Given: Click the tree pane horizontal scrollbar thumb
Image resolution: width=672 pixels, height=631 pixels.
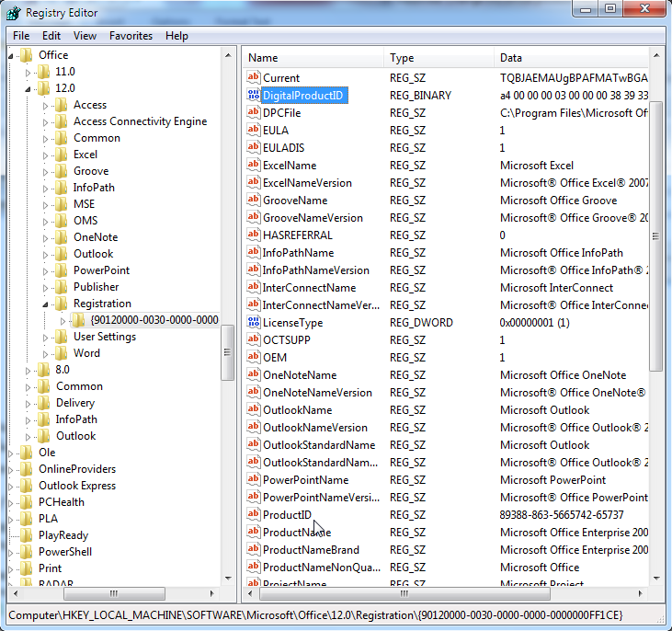Looking at the screenshot, I should pos(114,593).
